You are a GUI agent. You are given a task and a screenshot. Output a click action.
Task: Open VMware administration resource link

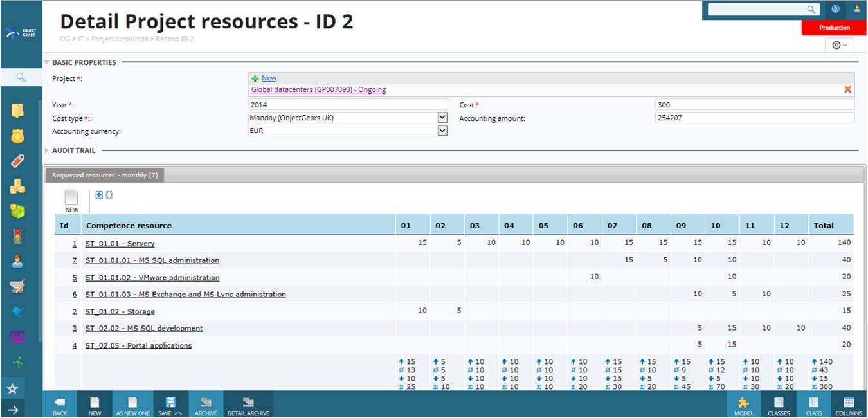point(152,278)
